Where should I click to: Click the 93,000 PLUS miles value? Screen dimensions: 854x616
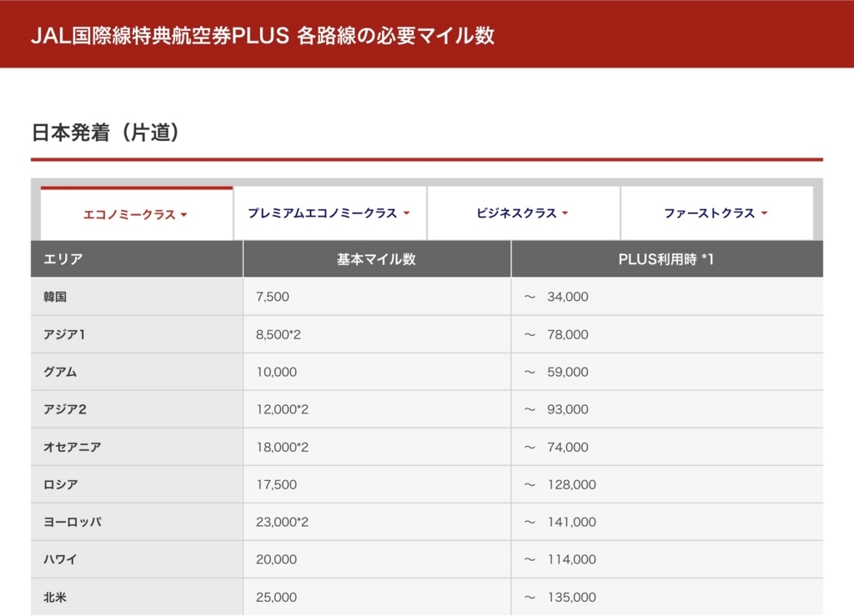click(567, 409)
